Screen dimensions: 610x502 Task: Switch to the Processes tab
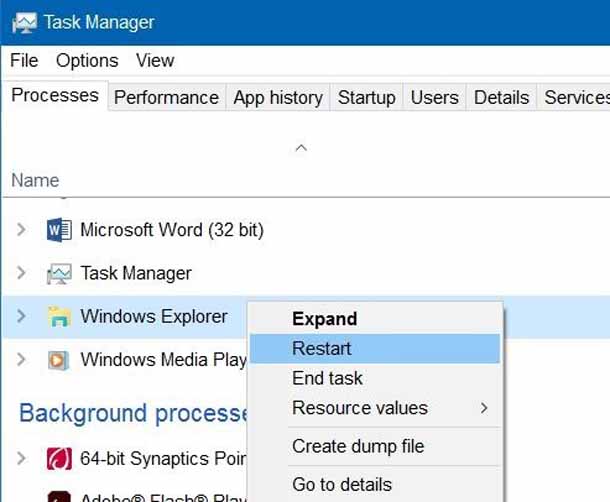pos(55,96)
